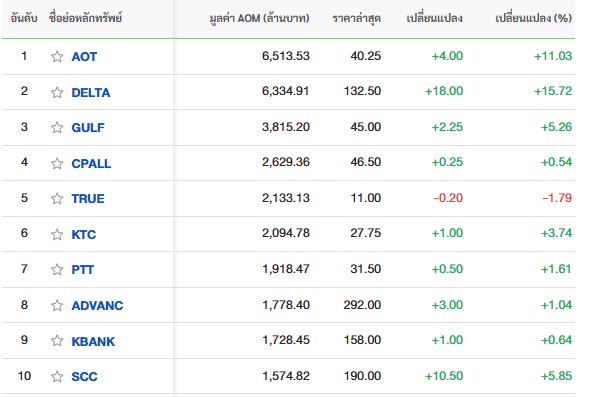The height and width of the screenshot is (397, 591).
Task: Star the ADVANC stock
Action: point(57,305)
